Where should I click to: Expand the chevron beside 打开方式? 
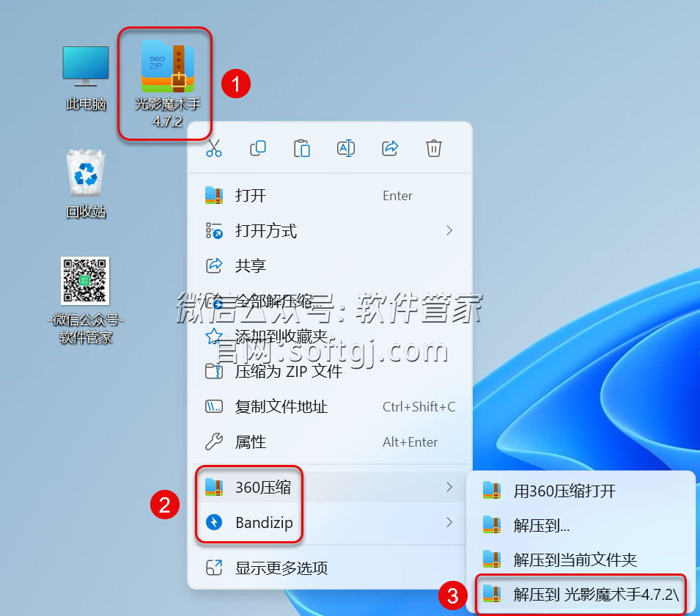(449, 230)
